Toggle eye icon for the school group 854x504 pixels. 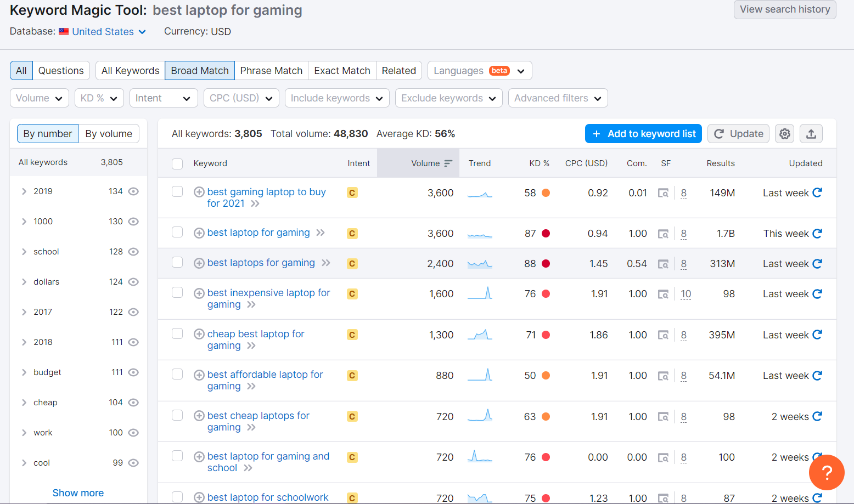133,252
